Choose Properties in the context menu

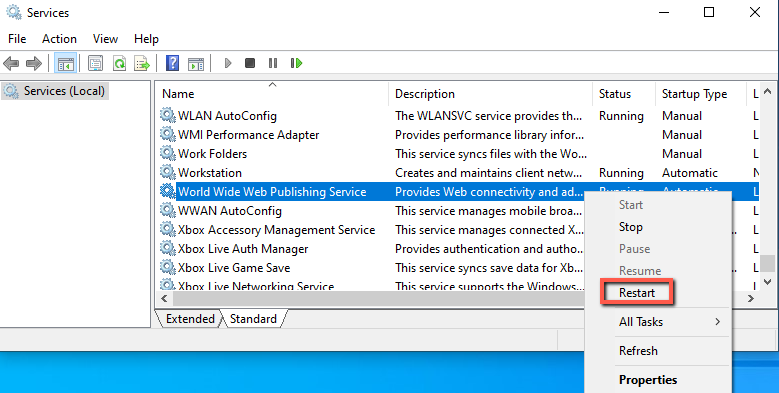(648, 380)
